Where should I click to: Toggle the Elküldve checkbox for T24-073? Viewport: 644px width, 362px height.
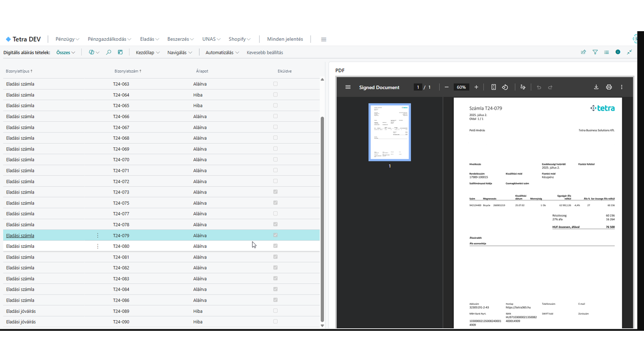tap(275, 192)
